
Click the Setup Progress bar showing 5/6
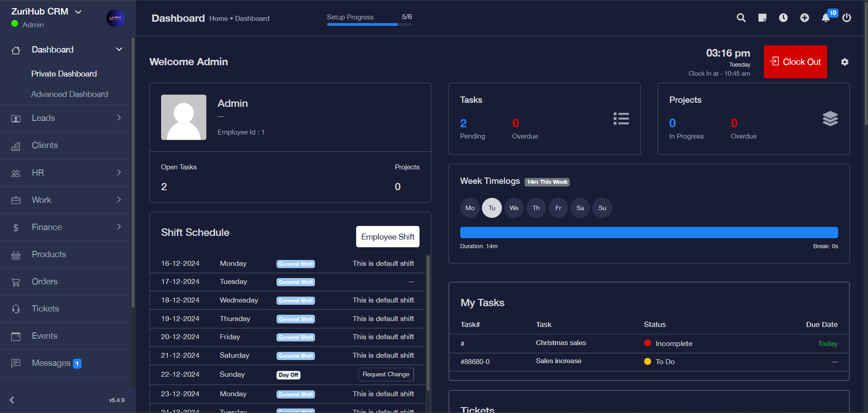(361, 24)
